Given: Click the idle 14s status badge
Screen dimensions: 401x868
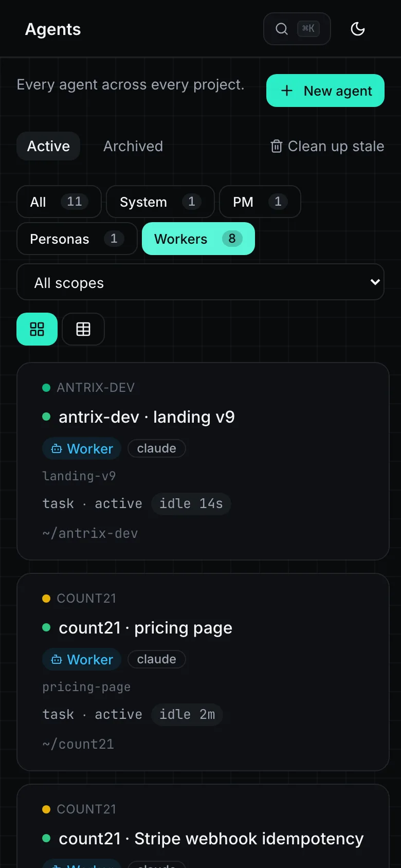Looking at the screenshot, I should tap(191, 503).
